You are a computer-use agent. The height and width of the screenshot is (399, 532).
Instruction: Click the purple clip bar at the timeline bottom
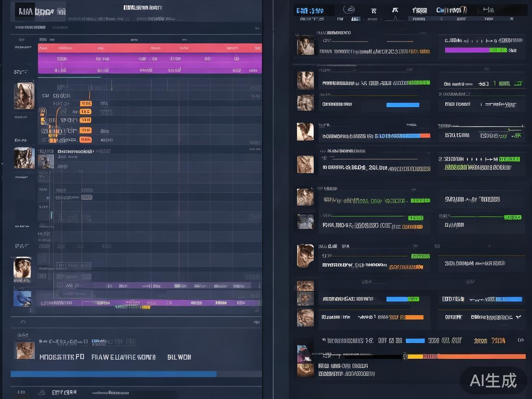(150, 303)
